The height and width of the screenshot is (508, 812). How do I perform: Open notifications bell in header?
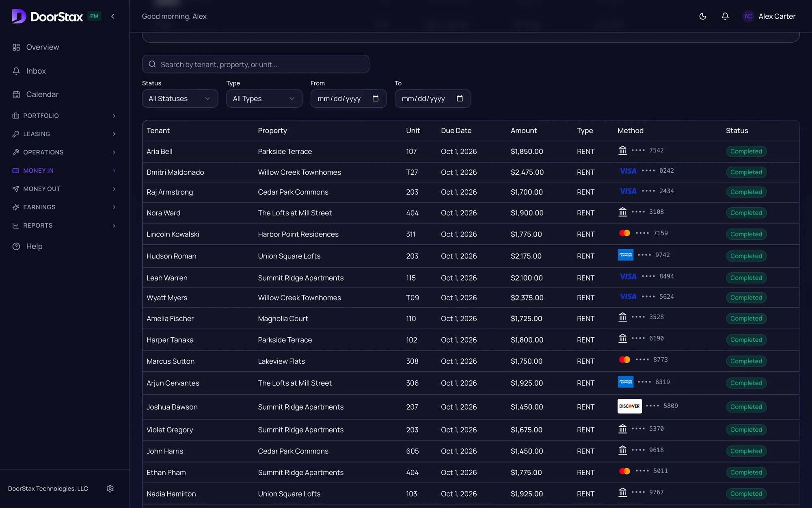[725, 16]
